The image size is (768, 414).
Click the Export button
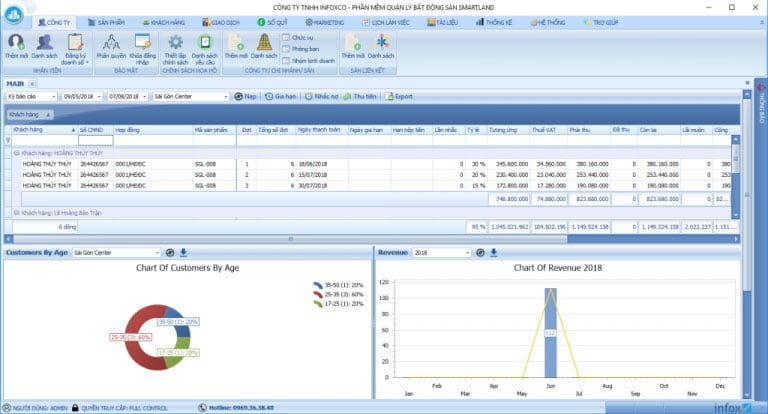click(400, 96)
